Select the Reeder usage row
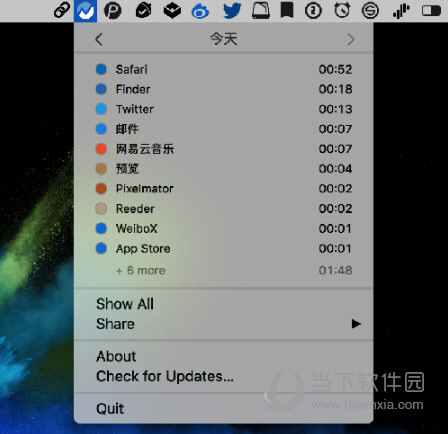This screenshot has width=448, height=434. 224,209
